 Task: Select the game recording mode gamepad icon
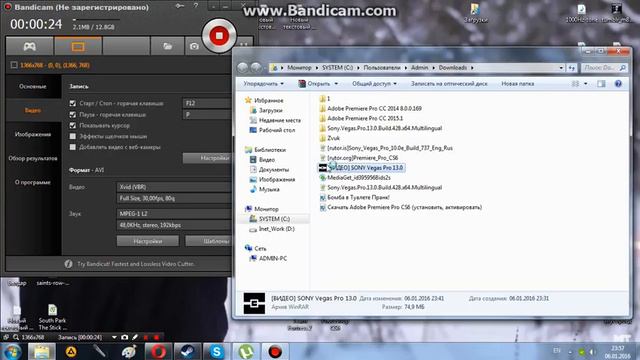[x=29, y=46]
